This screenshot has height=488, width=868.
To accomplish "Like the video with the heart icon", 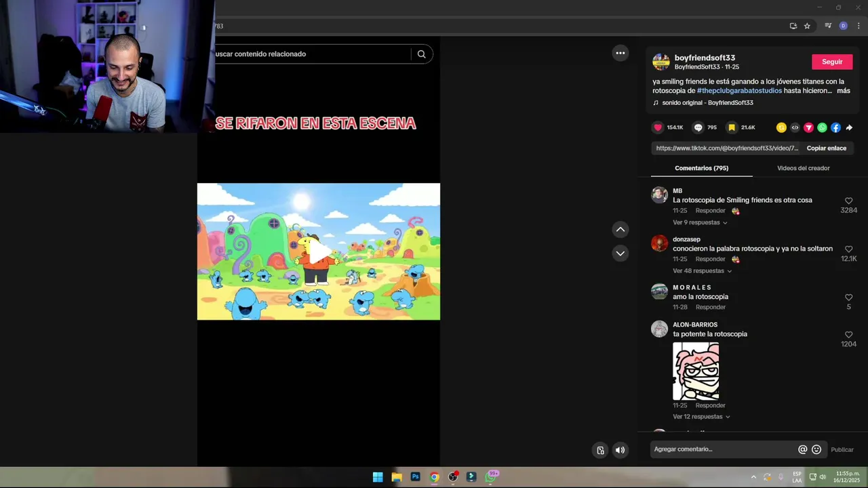I will point(658,127).
